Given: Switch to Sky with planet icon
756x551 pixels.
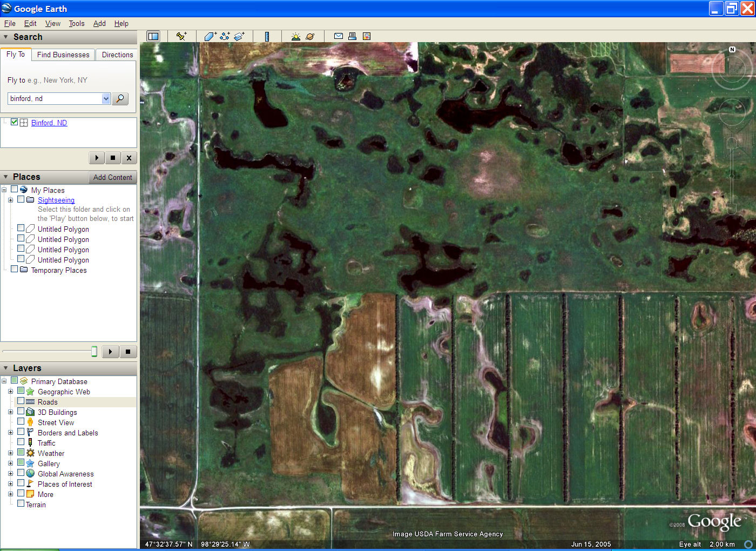Looking at the screenshot, I should [x=310, y=36].
